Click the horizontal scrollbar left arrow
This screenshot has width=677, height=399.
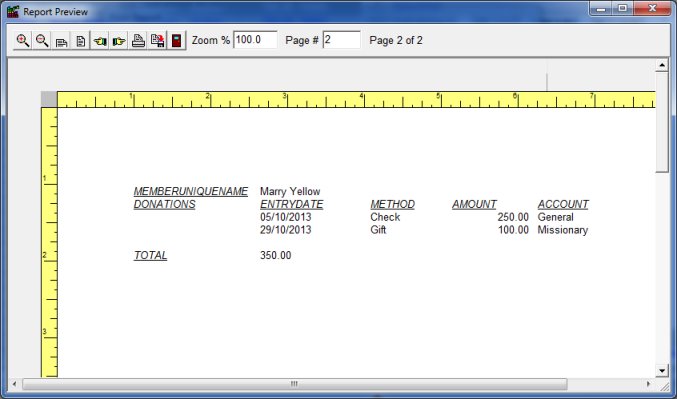tap(14, 384)
